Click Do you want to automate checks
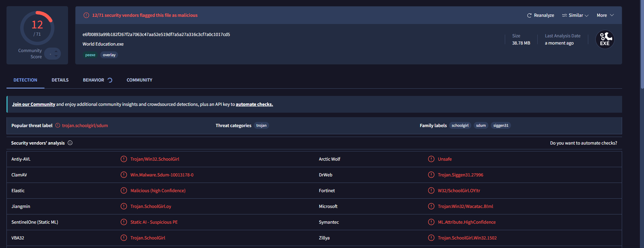The width and height of the screenshot is (644, 248). pyautogui.click(x=583, y=143)
